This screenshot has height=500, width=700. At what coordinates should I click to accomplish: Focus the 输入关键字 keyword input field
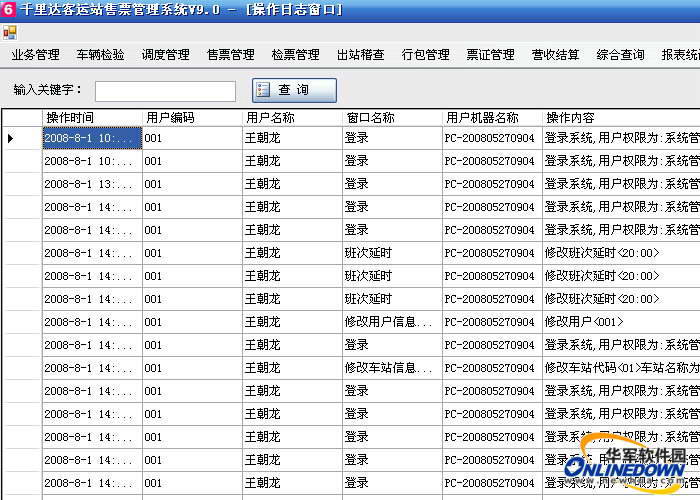tap(165, 91)
